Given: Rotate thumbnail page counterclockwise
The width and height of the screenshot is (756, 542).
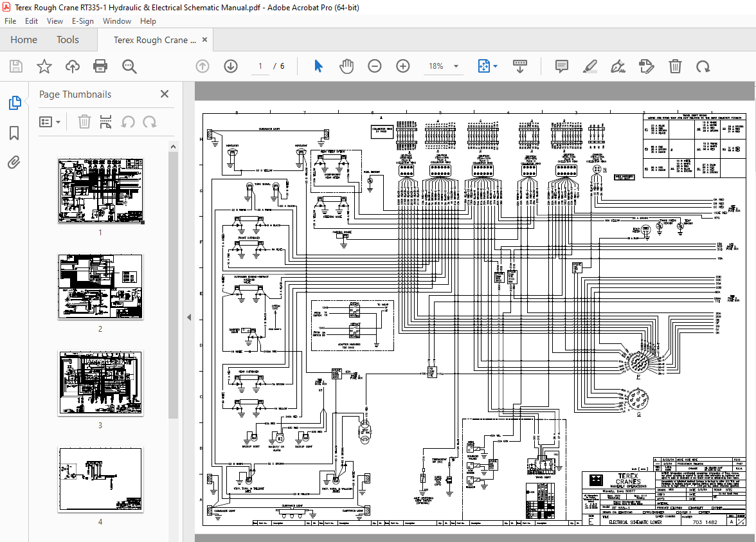Looking at the screenshot, I should [128, 122].
